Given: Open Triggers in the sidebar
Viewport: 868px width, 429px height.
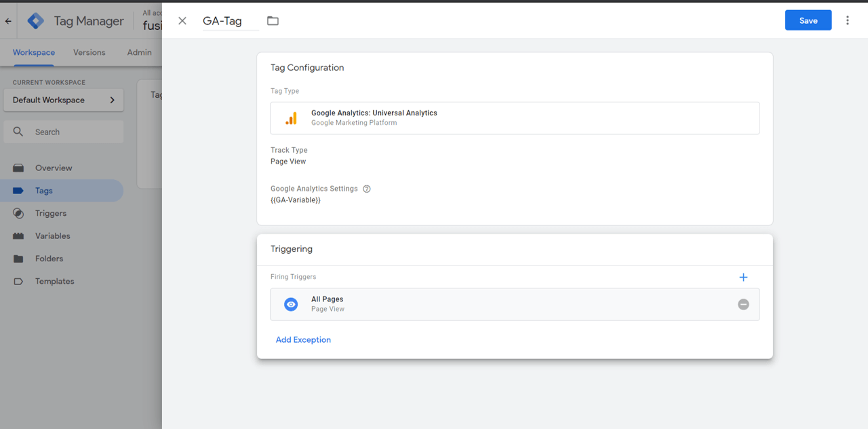Looking at the screenshot, I should 62,213.
